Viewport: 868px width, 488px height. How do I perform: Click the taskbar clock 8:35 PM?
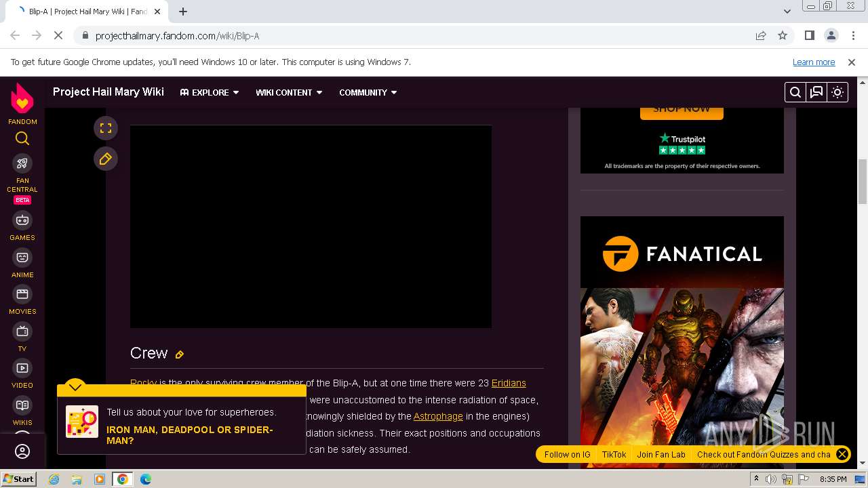(x=833, y=479)
